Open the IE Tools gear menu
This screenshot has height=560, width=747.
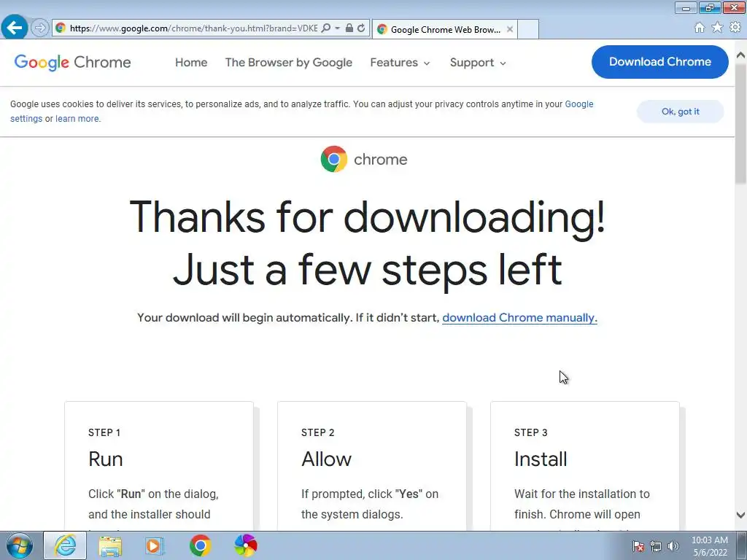click(735, 28)
